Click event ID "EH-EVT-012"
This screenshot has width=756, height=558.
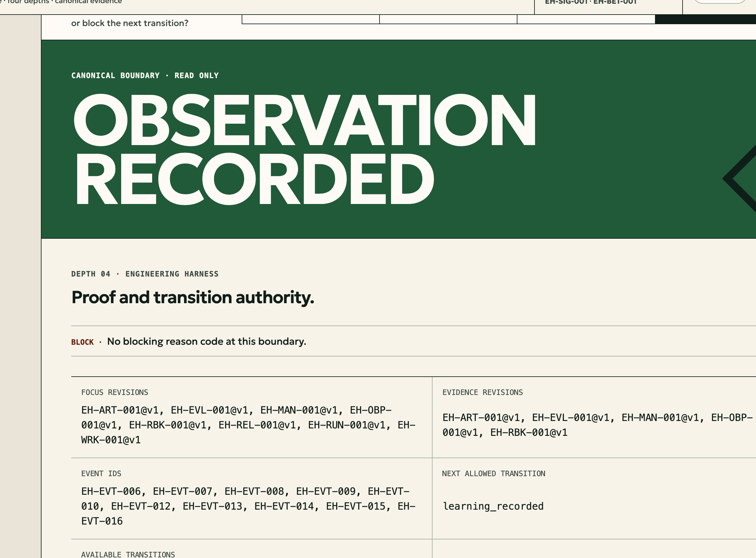tap(141, 506)
